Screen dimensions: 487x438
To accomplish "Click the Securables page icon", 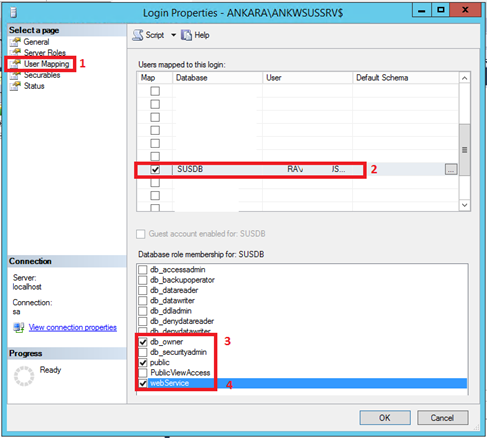I will coord(15,75).
